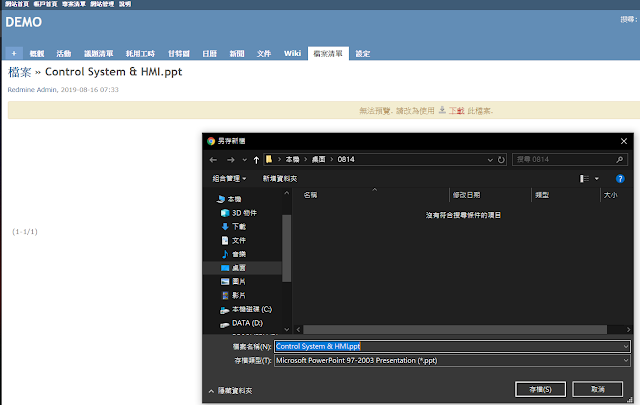Click 檔案 breadcrumb link in page title
Screen dimensions: 640x405
20,72
